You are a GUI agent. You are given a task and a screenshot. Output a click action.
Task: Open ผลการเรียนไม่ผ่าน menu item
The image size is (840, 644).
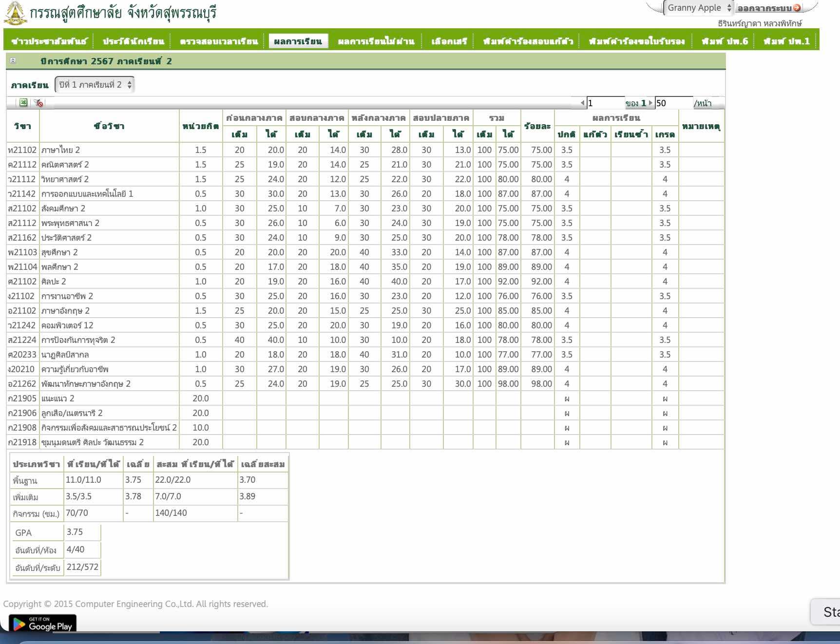pyautogui.click(x=376, y=41)
